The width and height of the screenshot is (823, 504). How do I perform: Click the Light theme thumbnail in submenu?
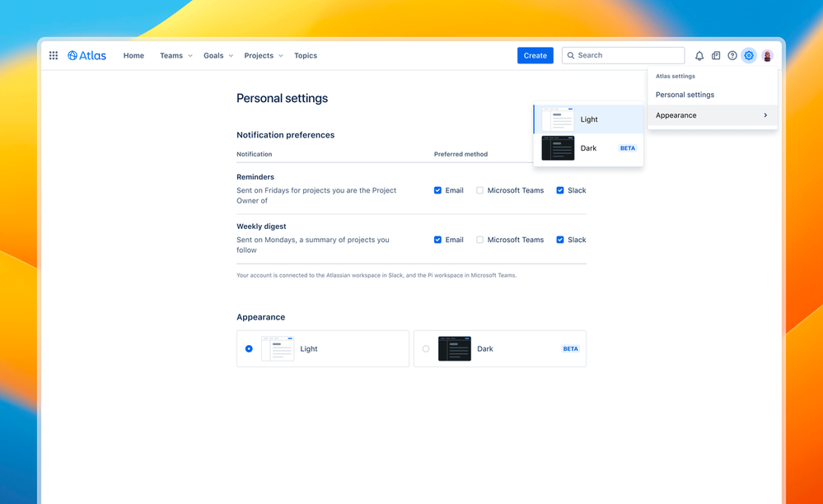tap(558, 119)
